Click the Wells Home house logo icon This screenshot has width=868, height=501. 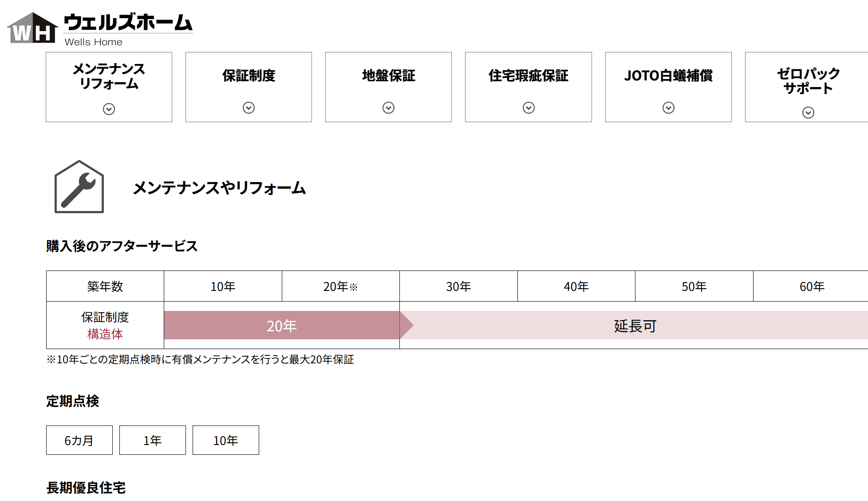(33, 28)
